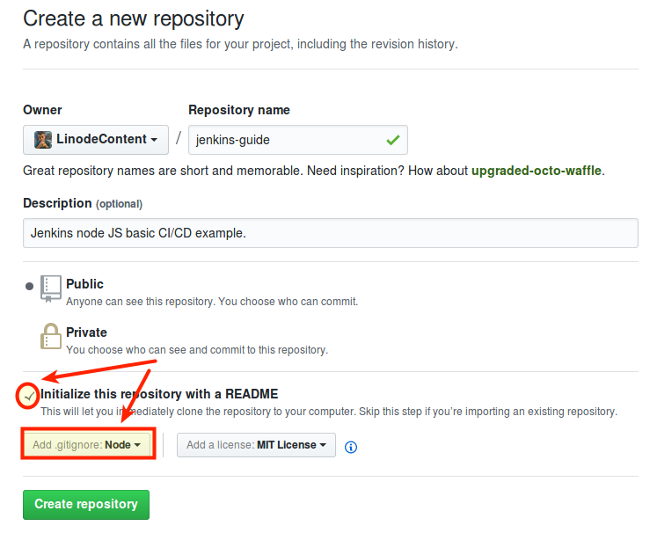Click into the Description text field
This screenshot has height=533, width=650.
tap(330, 233)
